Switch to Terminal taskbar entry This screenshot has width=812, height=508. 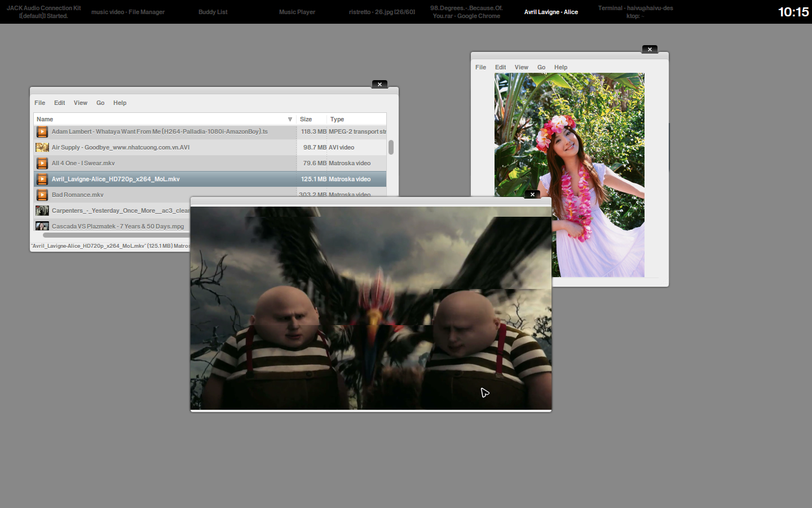[636, 12]
